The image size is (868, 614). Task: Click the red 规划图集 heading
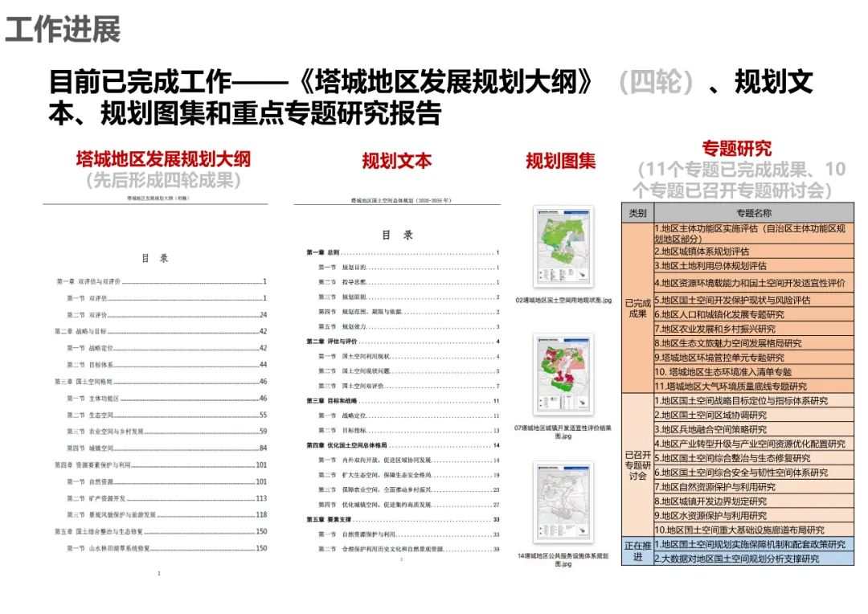(x=561, y=161)
